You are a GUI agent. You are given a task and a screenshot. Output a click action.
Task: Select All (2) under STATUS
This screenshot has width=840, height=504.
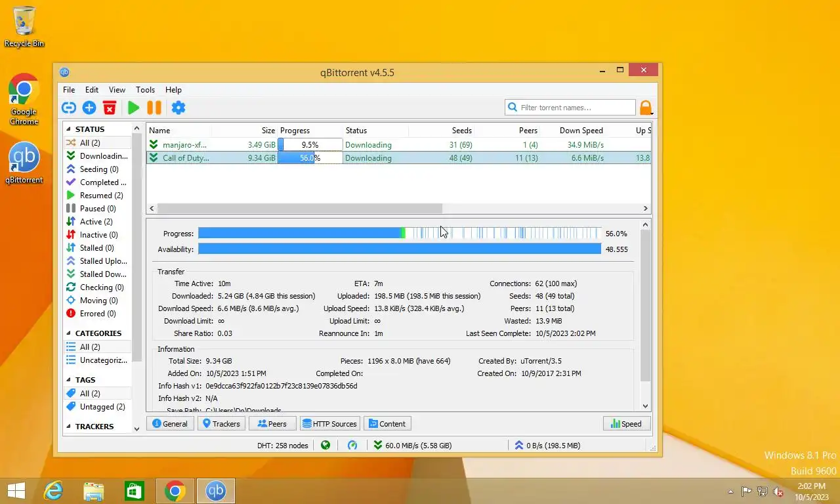pos(97,142)
